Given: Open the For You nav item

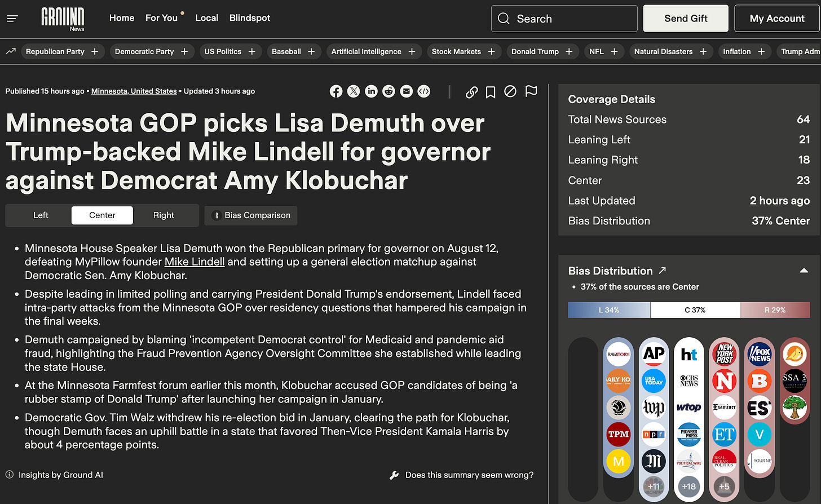Looking at the screenshot, I should 161,18.
